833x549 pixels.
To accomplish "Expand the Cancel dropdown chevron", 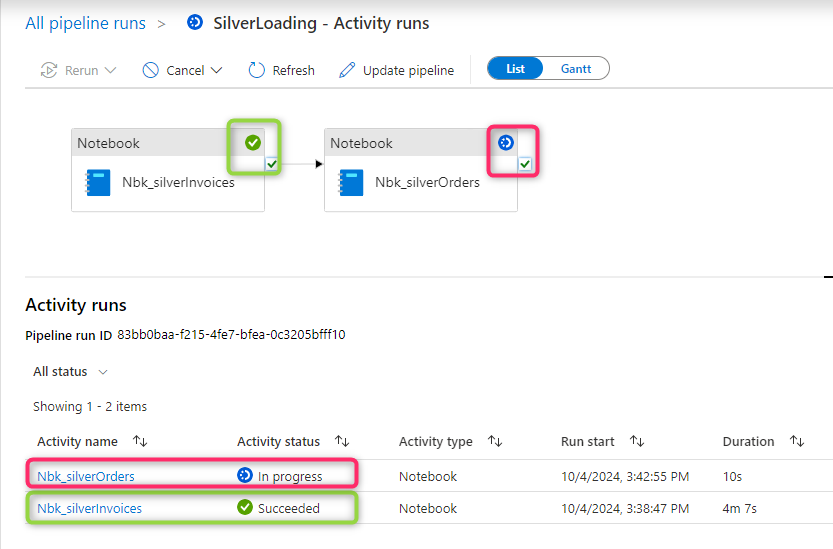I will [x=216, y=70].
